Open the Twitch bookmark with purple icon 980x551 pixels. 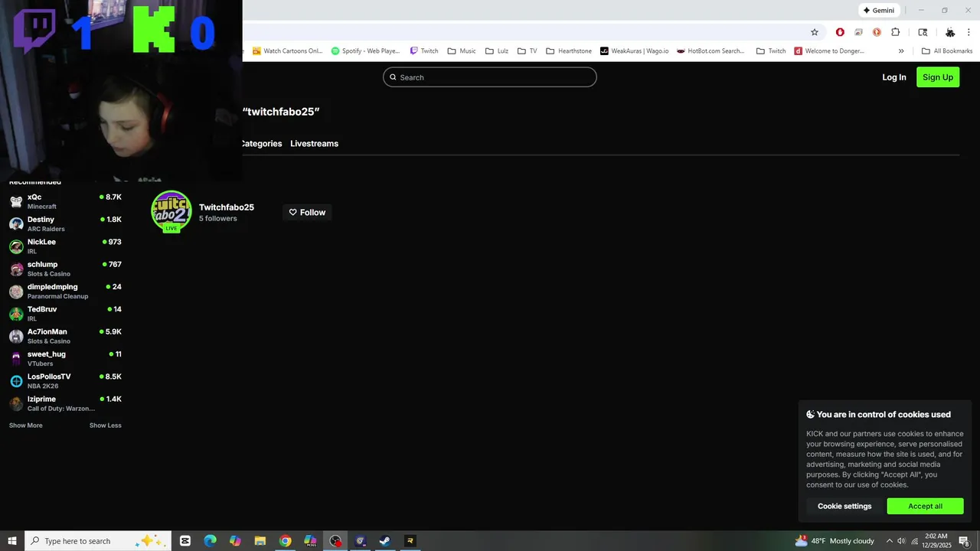(424, 51)
